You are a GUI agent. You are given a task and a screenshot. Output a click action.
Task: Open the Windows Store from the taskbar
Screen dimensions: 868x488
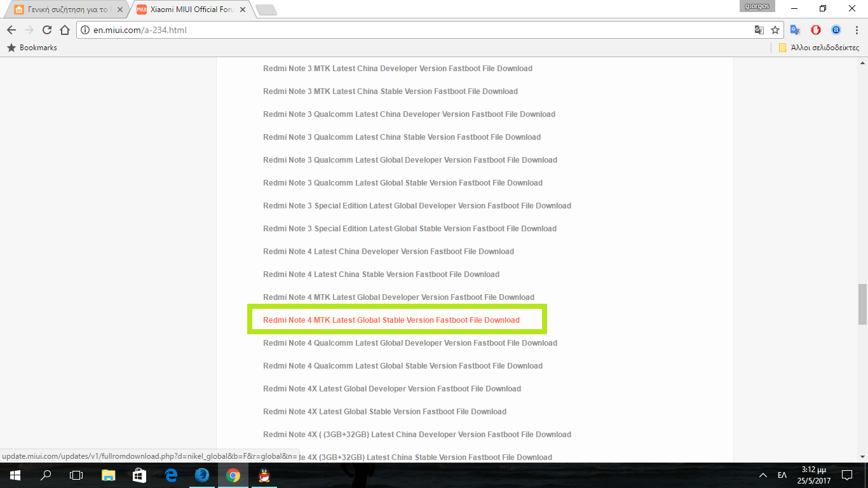click(x=140, y=475)
